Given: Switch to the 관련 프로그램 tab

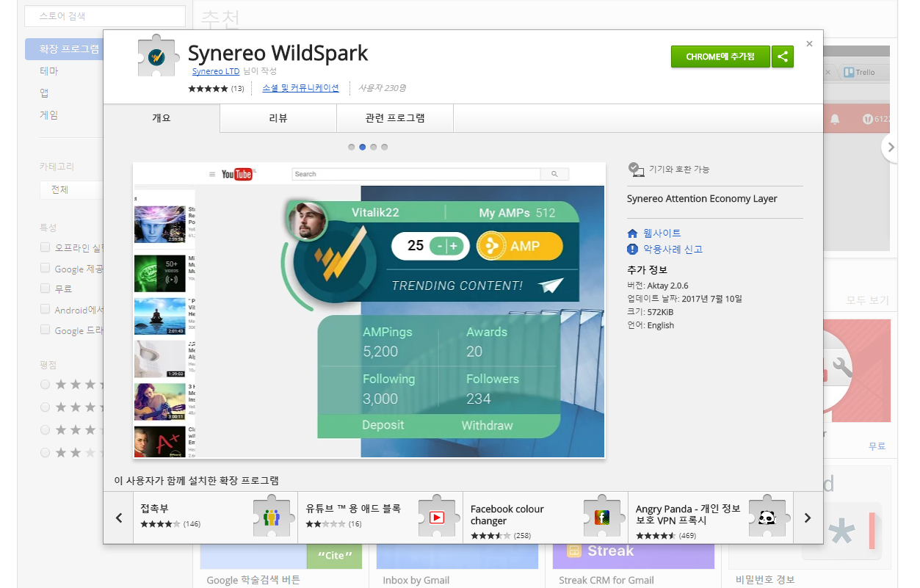Looking at the screenshot, I should pyautogui.click(x=395, y=118).
